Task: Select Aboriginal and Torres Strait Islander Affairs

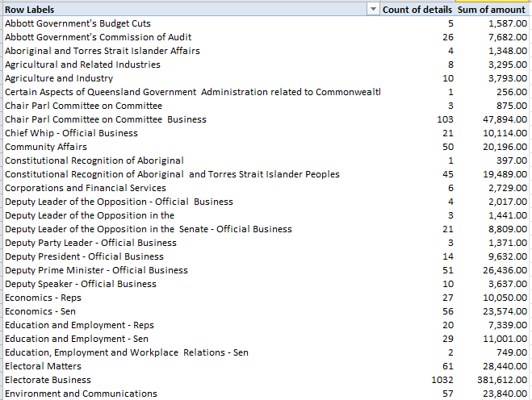Action: pos(103,51)
